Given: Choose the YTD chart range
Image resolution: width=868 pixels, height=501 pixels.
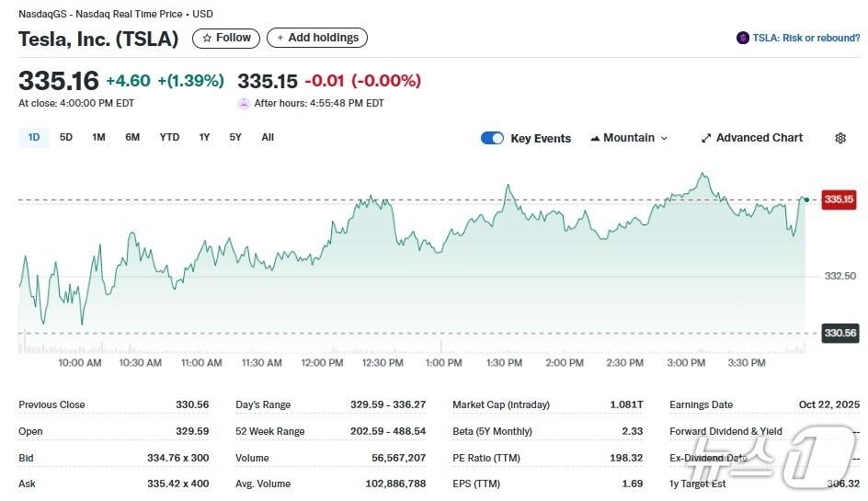Looking at the screenshot, I should [169, 137].
